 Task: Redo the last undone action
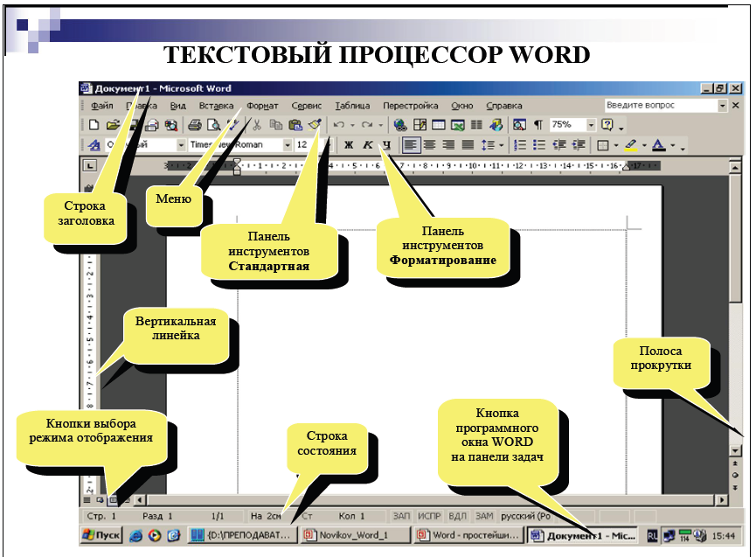point(367,125)
